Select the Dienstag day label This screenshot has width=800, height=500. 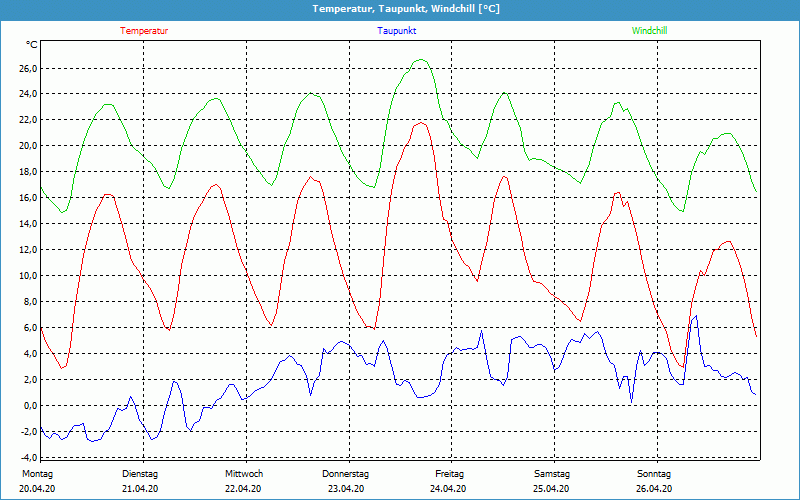pyautogui.click(x=140, y=474)
